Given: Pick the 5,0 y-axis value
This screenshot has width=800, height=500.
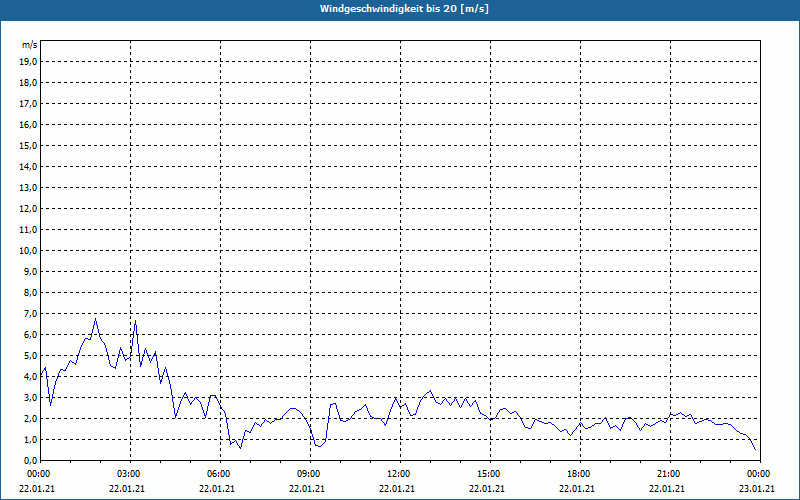Looking at the screenshot, I should pos(31,356).
